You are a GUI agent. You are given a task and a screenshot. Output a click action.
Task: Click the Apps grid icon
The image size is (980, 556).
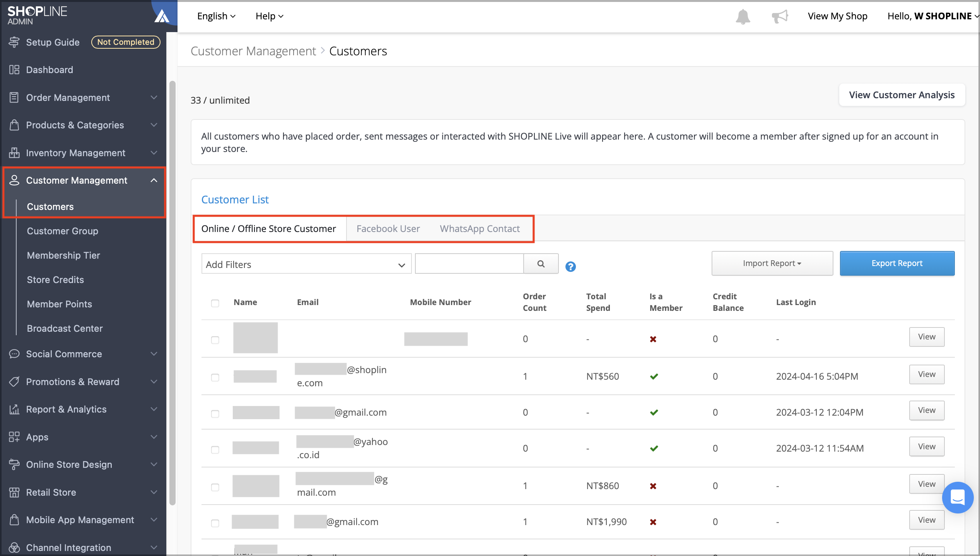click(x=14, y=437)
